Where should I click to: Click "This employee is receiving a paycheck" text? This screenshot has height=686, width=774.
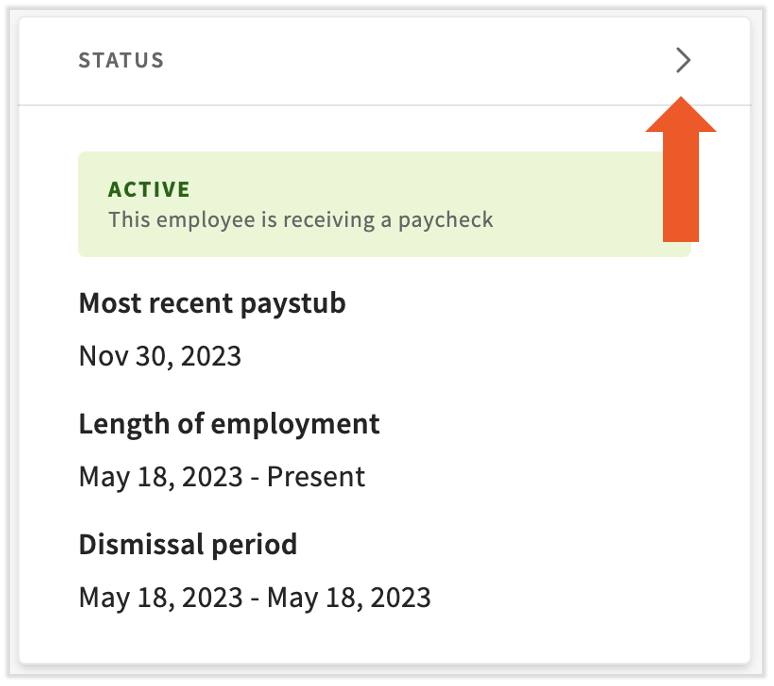tap(300, 219)
